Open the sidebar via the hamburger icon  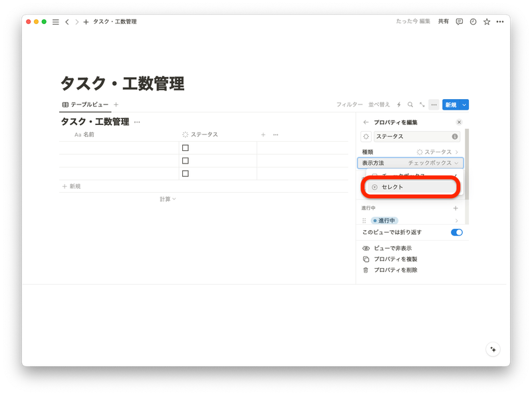56,21
